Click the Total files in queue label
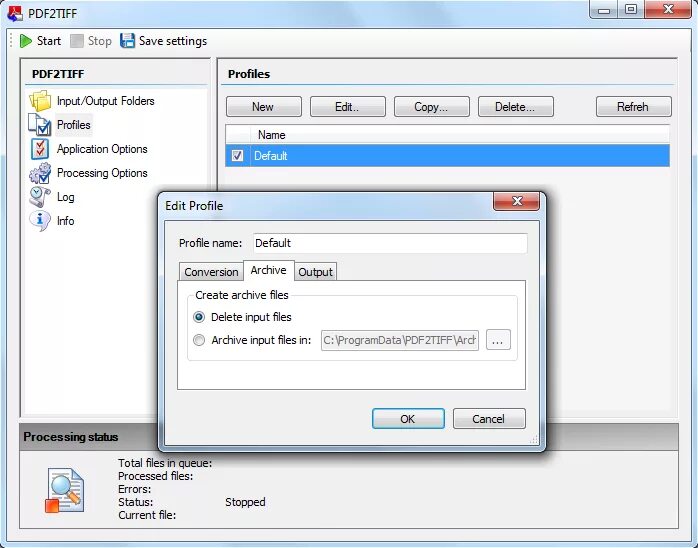Viewport: 698px width, 548px height. [165, 463]
